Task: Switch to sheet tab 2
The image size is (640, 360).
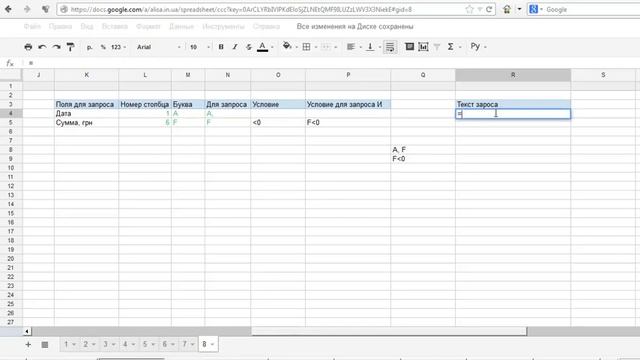Action: 86,344
